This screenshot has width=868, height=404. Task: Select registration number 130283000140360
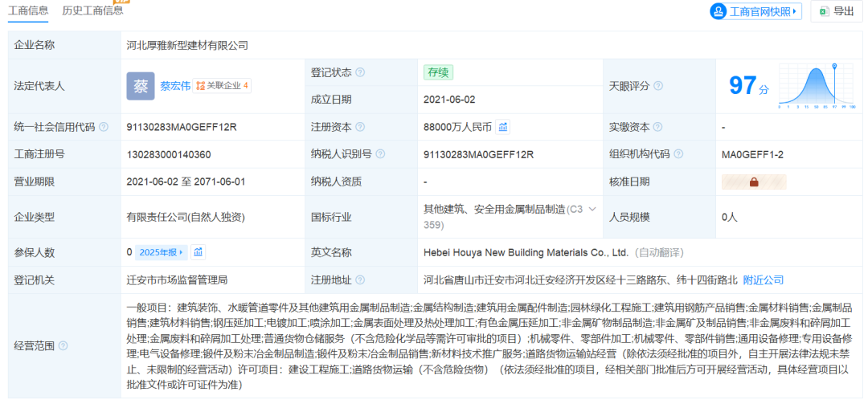tap(168, 154)
